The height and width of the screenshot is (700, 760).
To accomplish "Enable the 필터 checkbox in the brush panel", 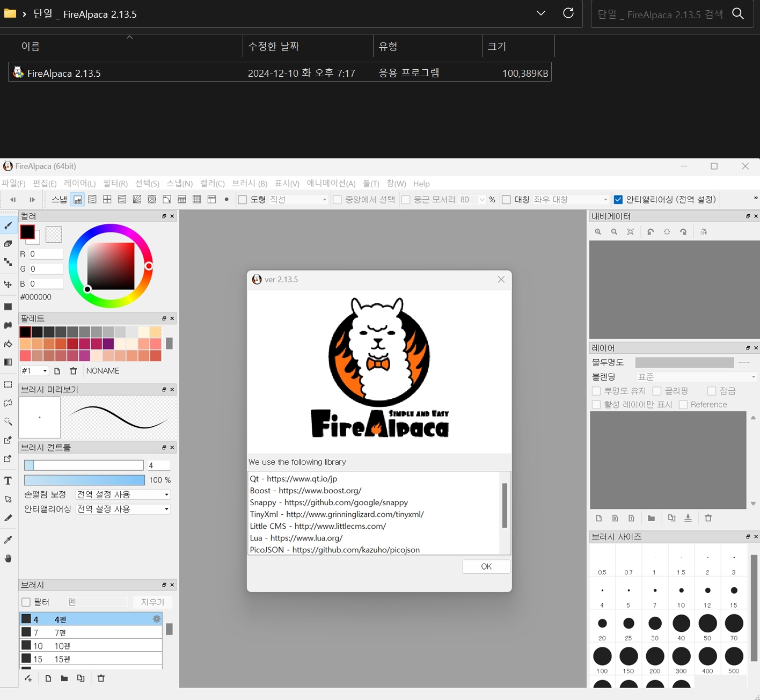I will click(26, 602).
